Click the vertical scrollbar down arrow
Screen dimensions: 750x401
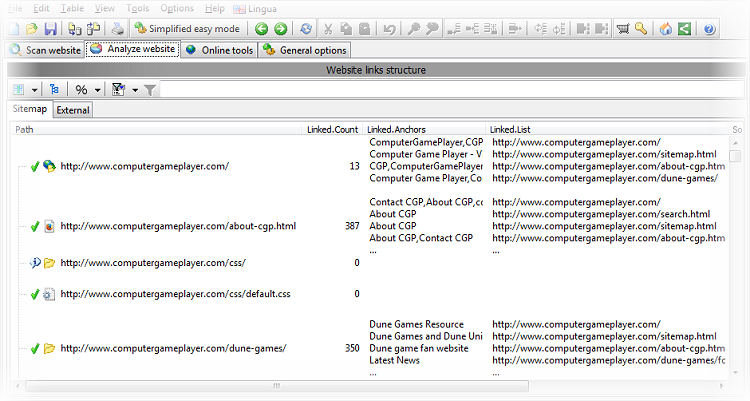(735, 372)
